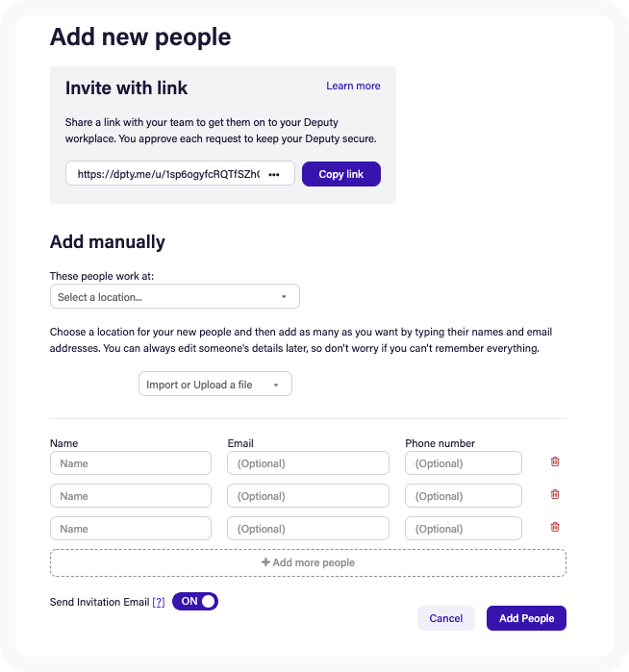Click Add more people dashed button
This screenshot has width=629, height=672.
coord(308,562)
